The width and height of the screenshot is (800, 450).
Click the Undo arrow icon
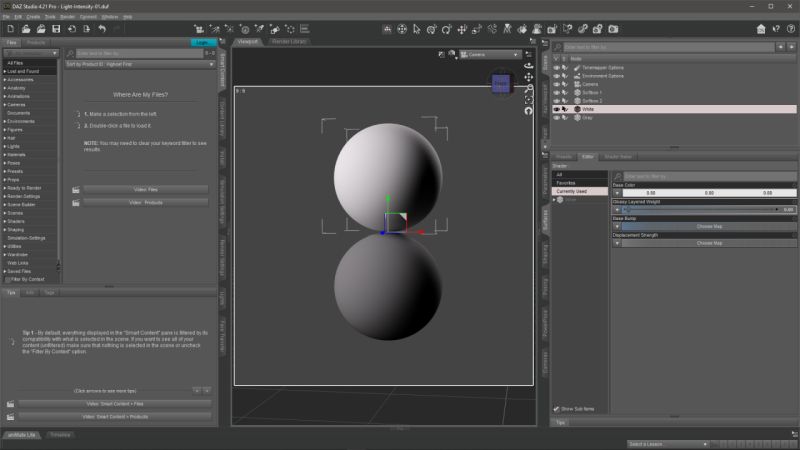[x=102, y=29]
